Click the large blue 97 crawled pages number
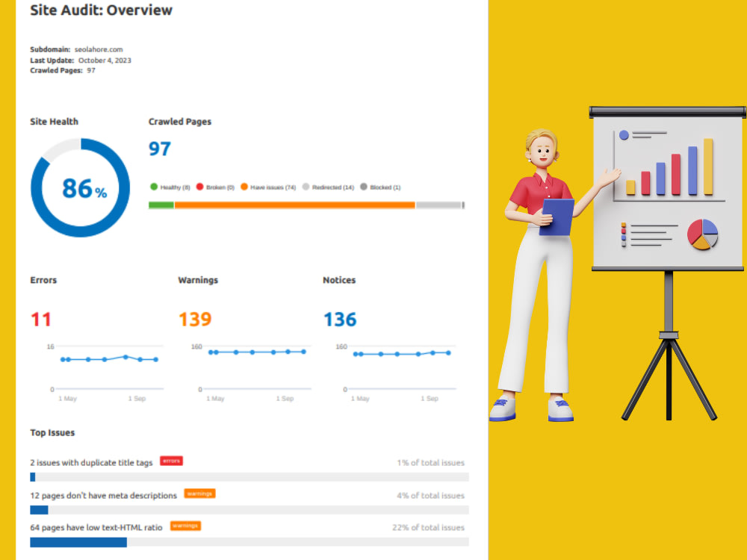This screenshot has width=747, height=560. 160,149
